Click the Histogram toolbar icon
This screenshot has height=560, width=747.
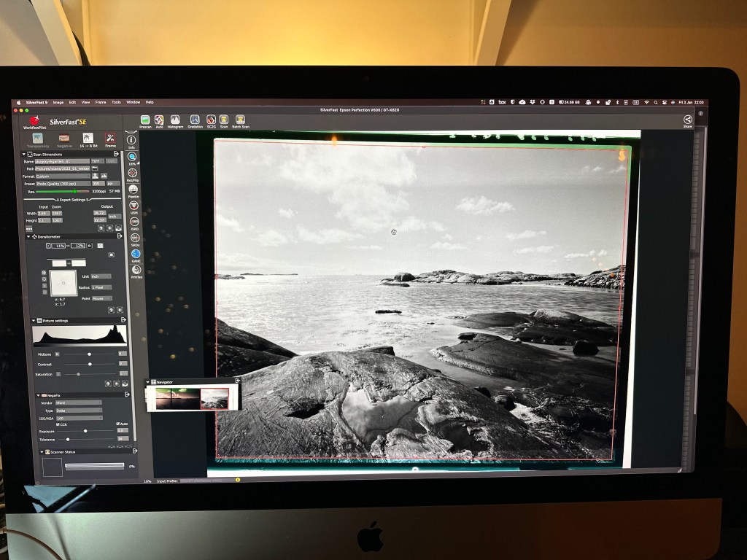coord(176,120)
